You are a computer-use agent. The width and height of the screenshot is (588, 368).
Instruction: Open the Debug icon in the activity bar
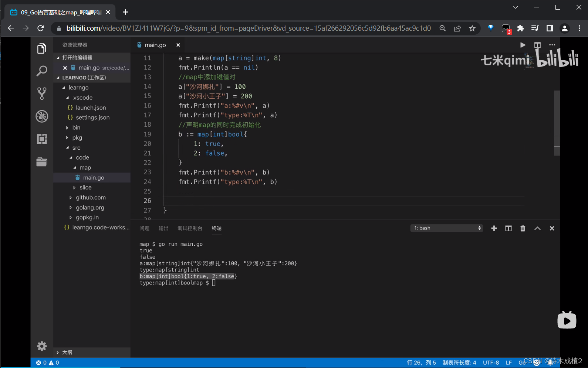tap(42, 116)
